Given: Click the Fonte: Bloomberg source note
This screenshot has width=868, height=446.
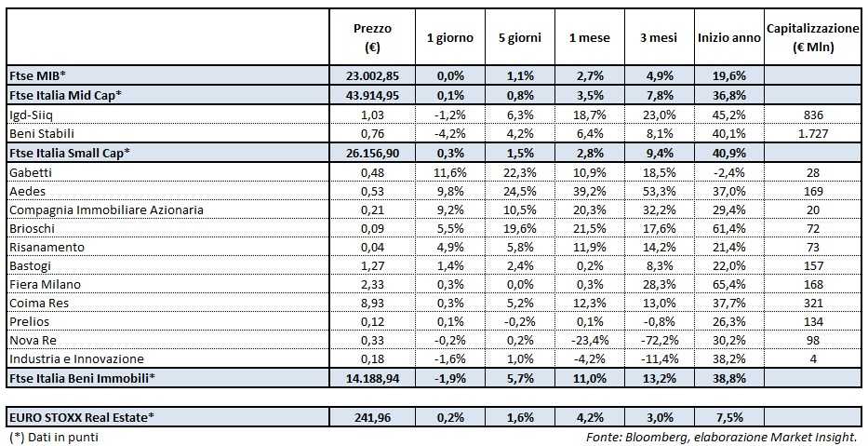Looking at the screenshot, I should (x=721, y=436).
